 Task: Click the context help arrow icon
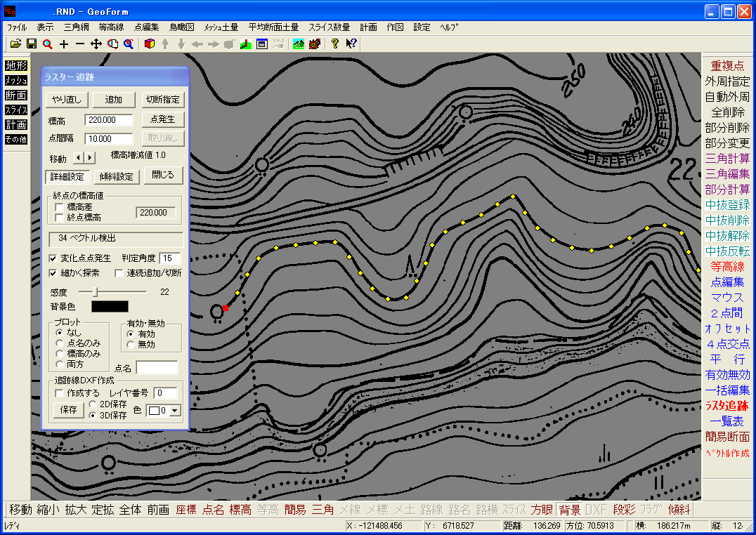pyautogui.click(x=351, y=44)
